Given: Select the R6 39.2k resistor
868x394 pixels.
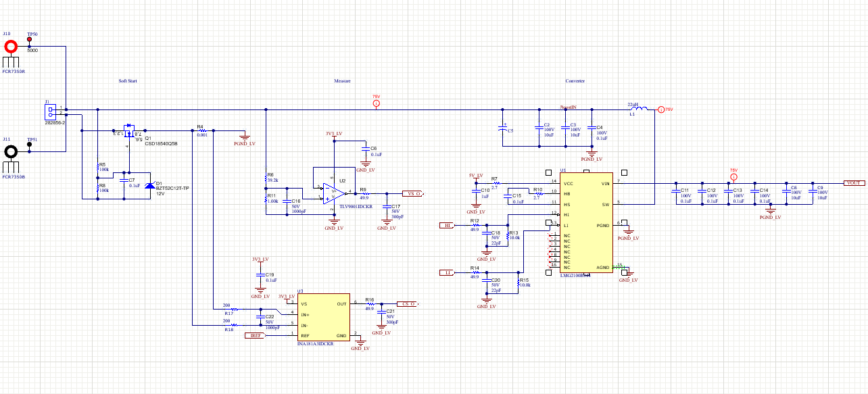Looking at the screenshot, I should coord(266,178).
